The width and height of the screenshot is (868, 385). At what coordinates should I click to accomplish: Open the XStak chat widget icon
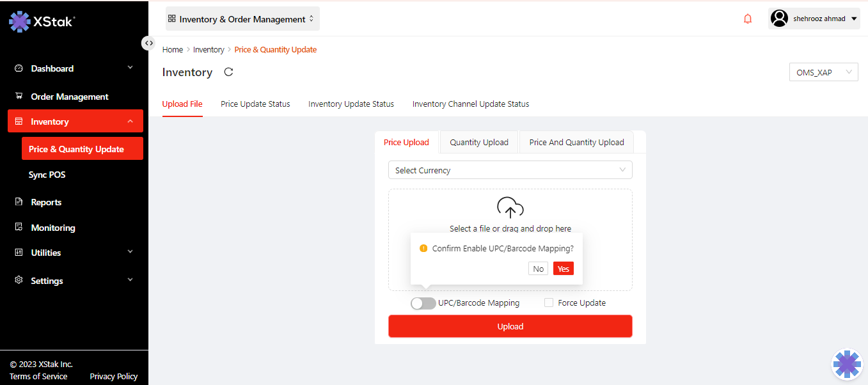click(x=847, y=364)
